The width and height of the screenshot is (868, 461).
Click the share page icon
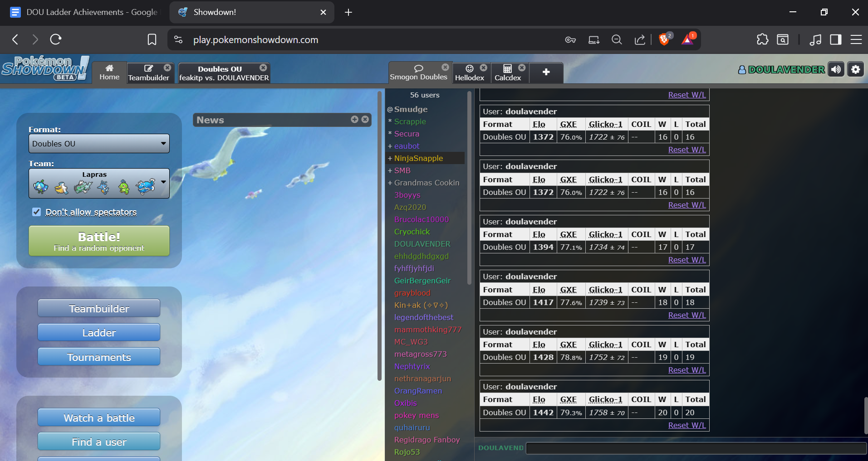tap(640, 40)
